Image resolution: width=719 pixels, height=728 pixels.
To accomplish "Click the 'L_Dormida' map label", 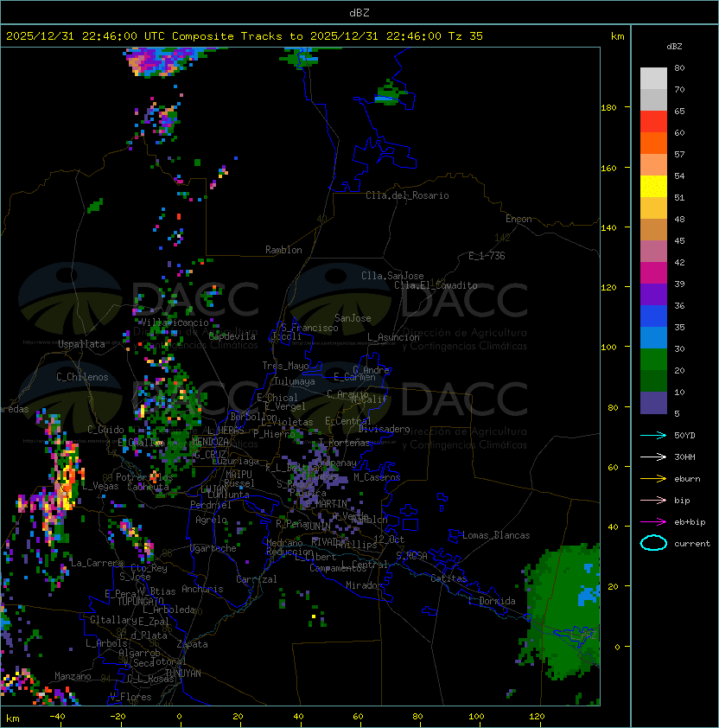I will 492,601.
